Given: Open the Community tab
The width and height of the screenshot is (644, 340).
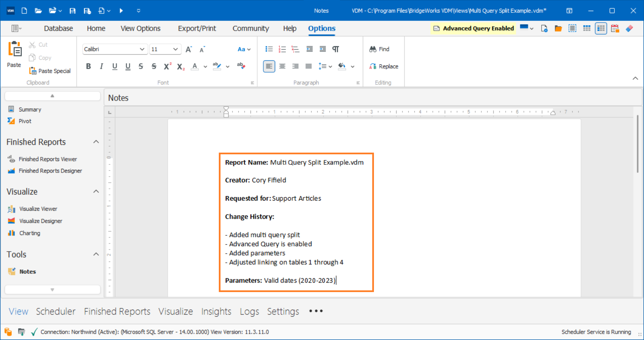Looking at the screenshot, I should 251,28.
